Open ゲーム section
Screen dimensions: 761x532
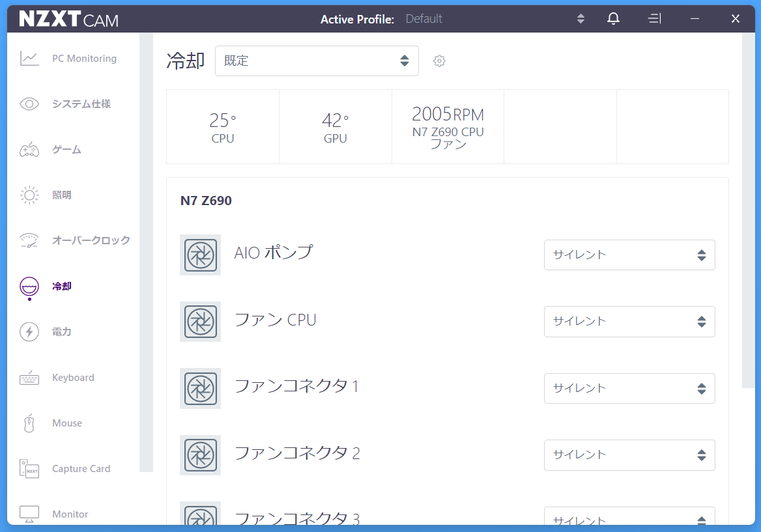click(x=67, y=149)
